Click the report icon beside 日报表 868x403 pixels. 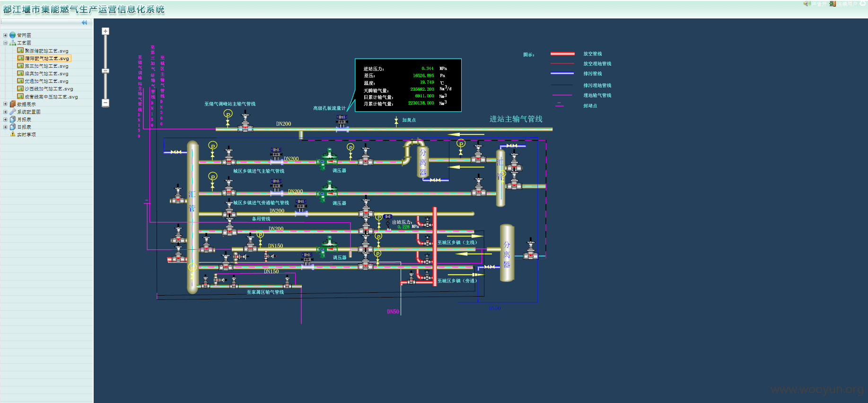click(x=13, y=127)
